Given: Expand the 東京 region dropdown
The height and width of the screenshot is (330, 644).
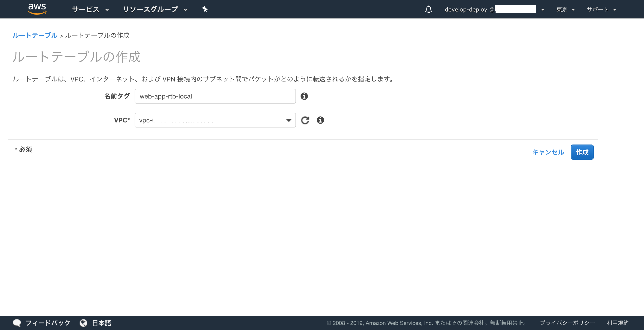Looking at the screenshot, I should [565, 9].
